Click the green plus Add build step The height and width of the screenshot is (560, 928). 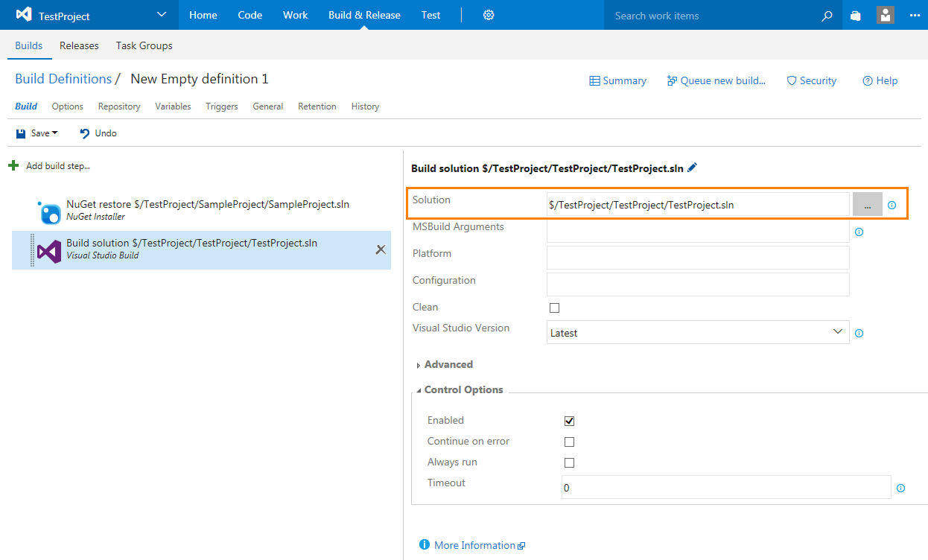13,165
